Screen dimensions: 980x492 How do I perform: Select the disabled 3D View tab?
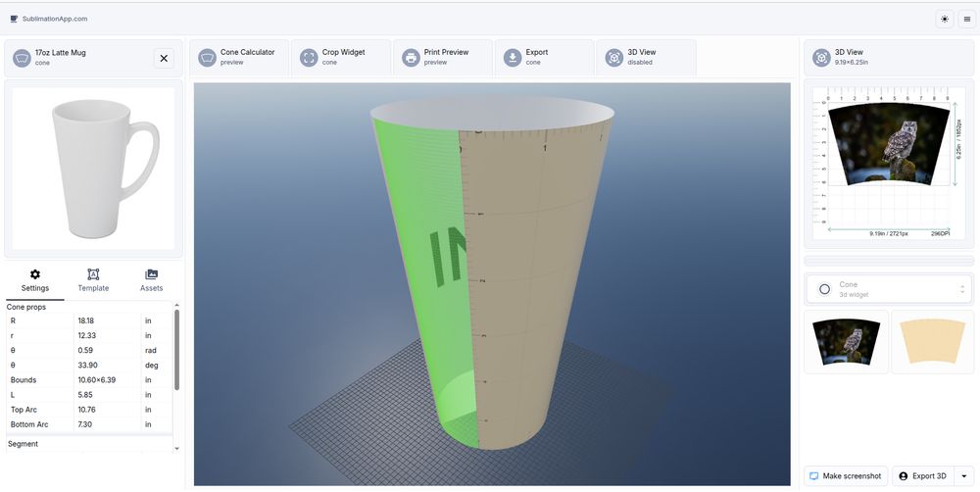(x=646, y=58)
